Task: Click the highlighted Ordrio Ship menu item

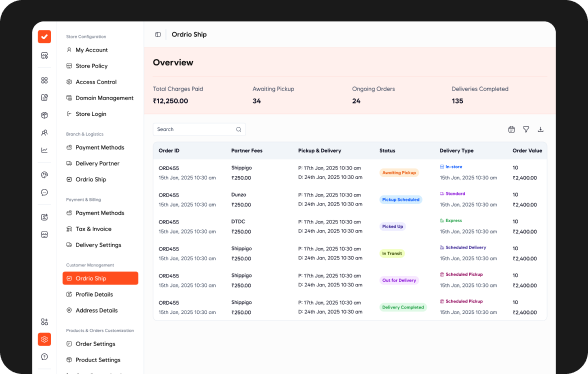Action: coord(100,278)
